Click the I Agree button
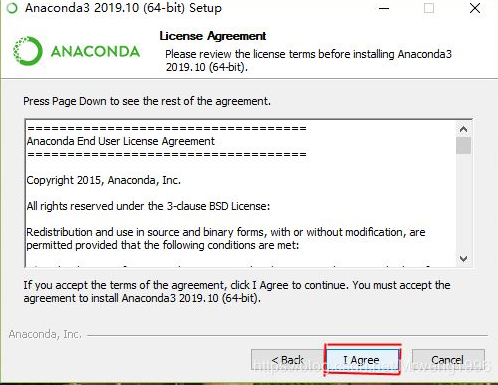 click(362, 360)
